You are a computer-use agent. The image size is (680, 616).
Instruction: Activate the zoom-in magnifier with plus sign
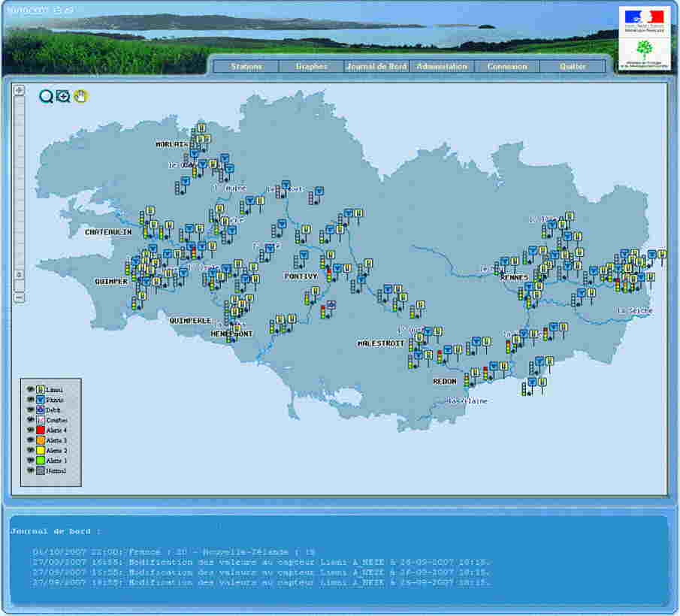click(x=63, y=96)
